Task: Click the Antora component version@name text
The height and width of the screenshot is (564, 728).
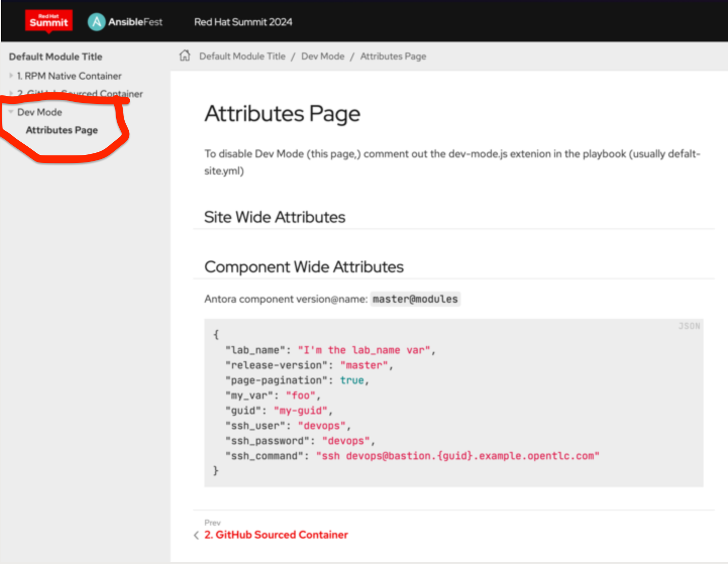Action: click(286, 299)
